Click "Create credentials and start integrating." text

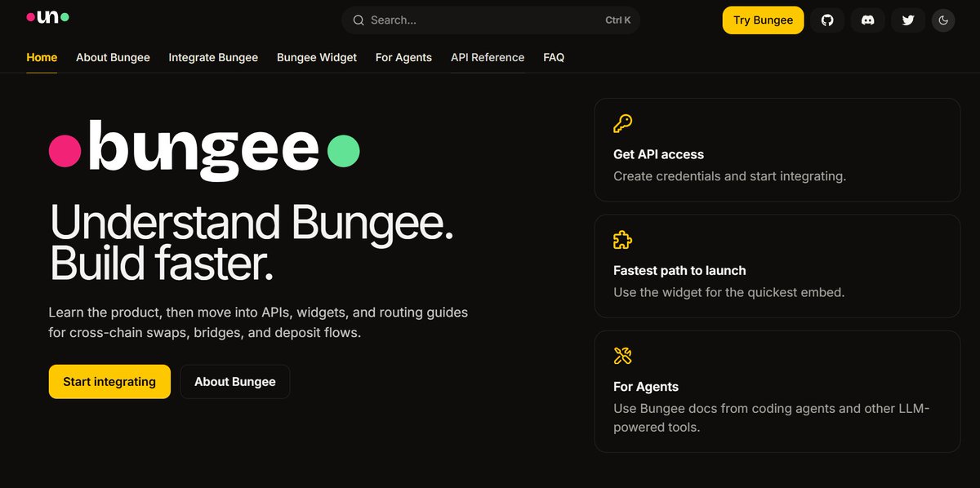(x=729, y=176)
